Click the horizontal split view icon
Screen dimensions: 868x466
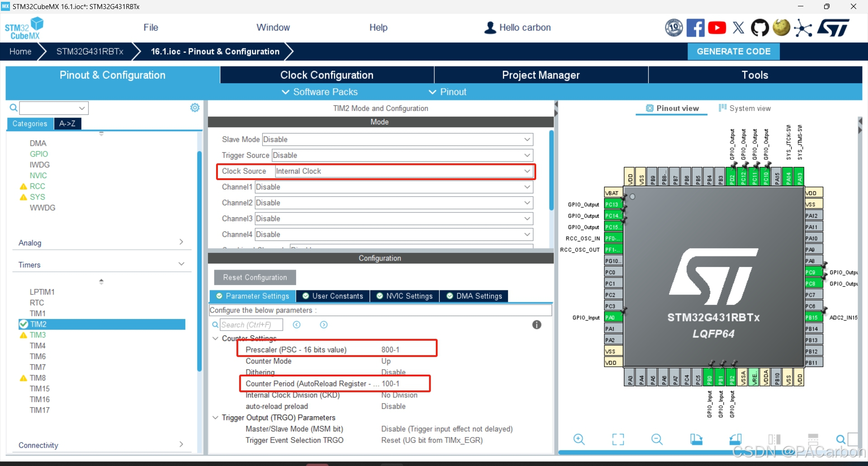pyautogui.click(x=813, y=439)
